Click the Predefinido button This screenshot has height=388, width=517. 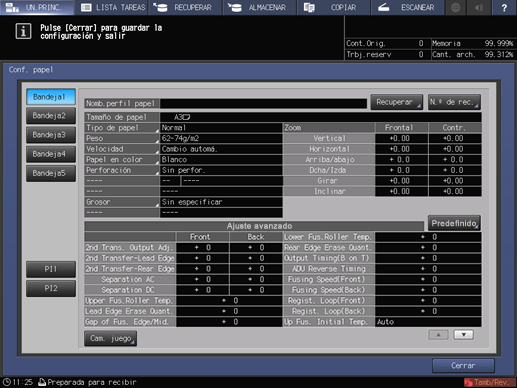coord(454,223)
